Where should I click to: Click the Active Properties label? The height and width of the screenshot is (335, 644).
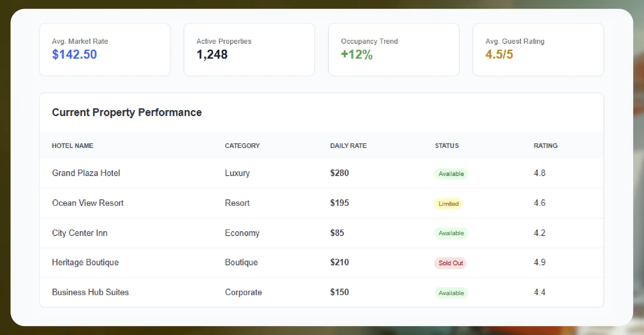[224, 41]
